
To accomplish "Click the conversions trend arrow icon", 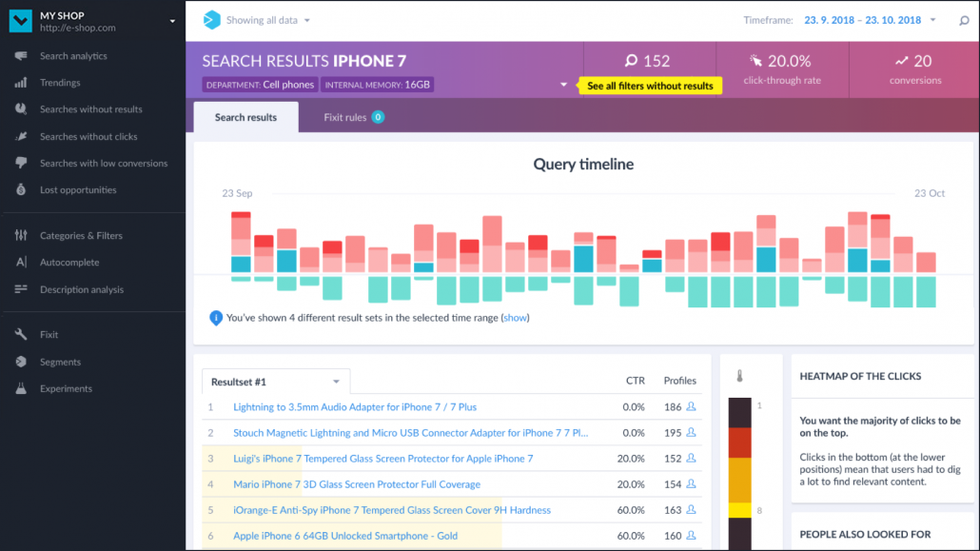I will (x=901, y=61).
